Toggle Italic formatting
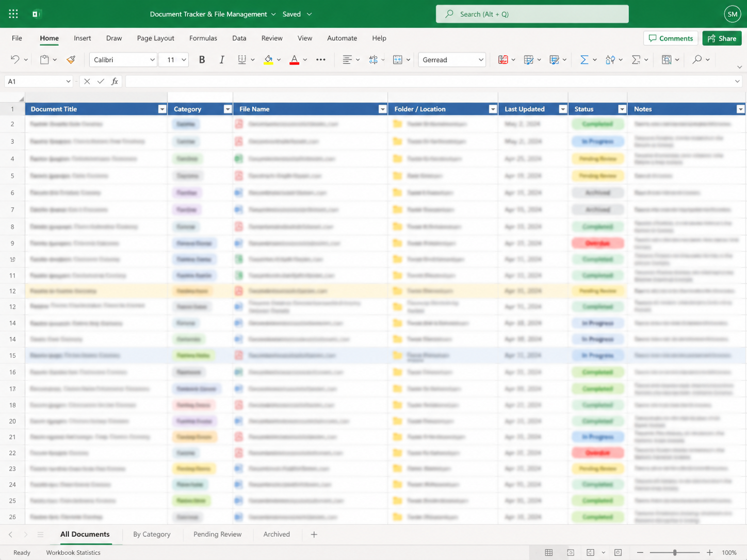Viewport: 747px width, 560px height. click(222, 60)
